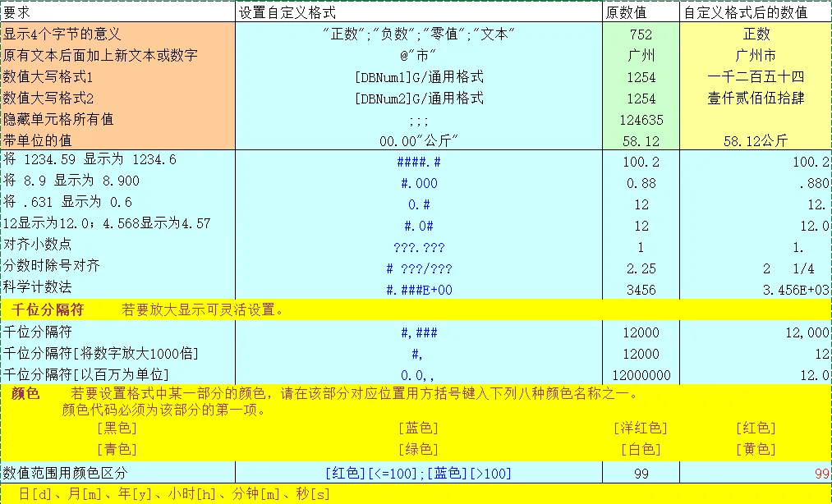Select the original value cell 124635

[641, 120]
